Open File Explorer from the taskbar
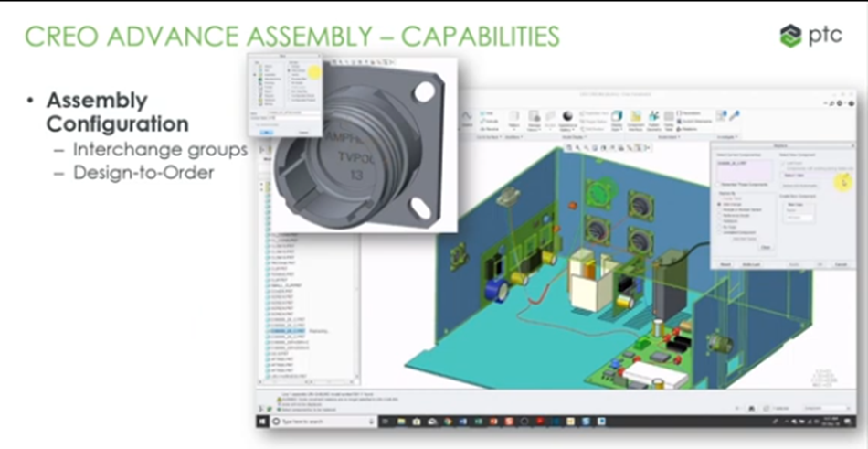Viewport: 868px width, 449px height. 401,422
